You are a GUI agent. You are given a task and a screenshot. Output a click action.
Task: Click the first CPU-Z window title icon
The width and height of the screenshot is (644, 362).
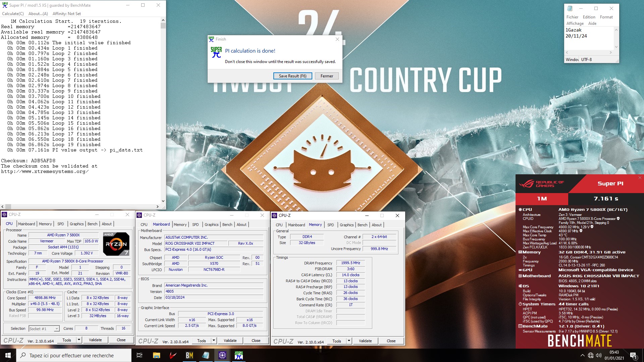click(x=4, y=215)
